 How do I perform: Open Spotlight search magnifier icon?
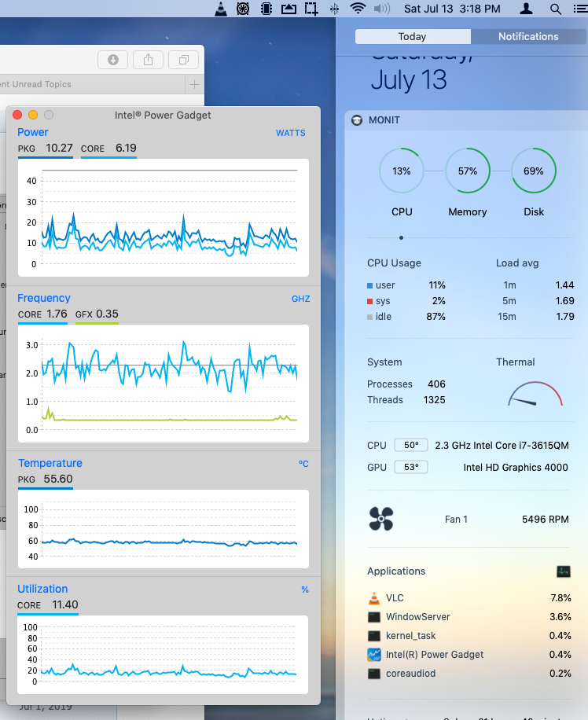pyautogui.click(x=556, y=9)
